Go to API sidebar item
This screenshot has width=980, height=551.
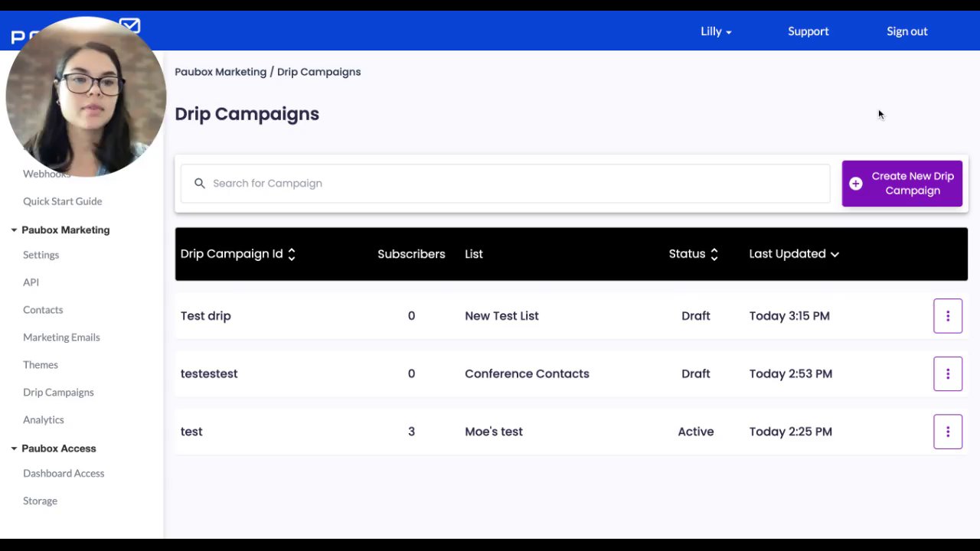[31, 282]
